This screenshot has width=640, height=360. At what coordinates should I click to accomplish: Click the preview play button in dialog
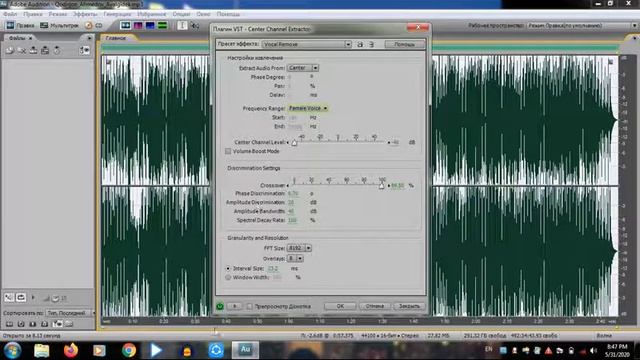[235, 306]
